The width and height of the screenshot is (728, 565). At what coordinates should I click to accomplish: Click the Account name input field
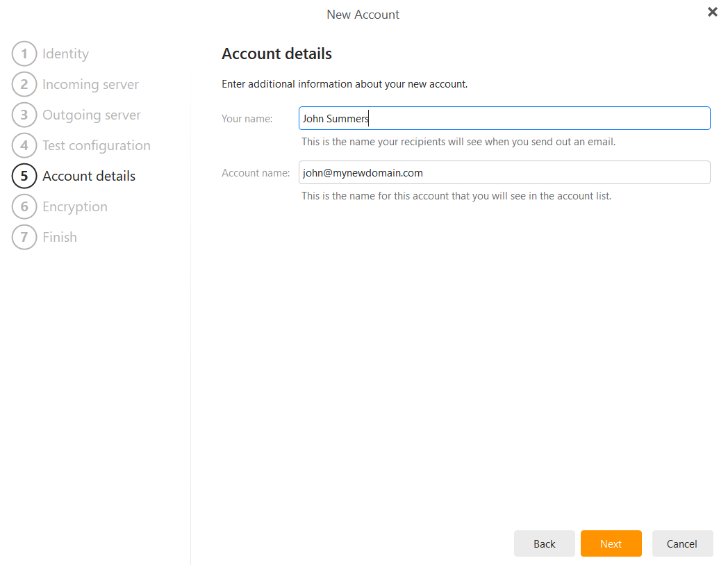tap(504, 172)
